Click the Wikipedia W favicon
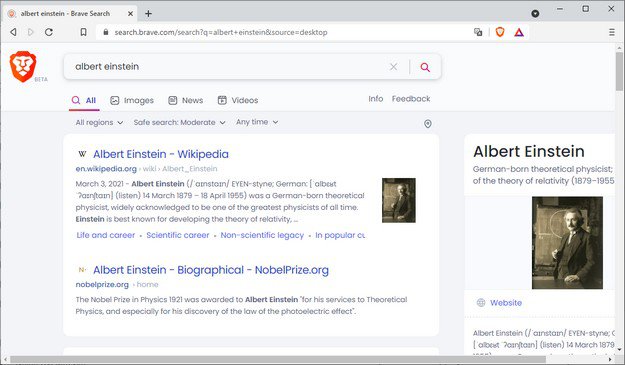 83,154
